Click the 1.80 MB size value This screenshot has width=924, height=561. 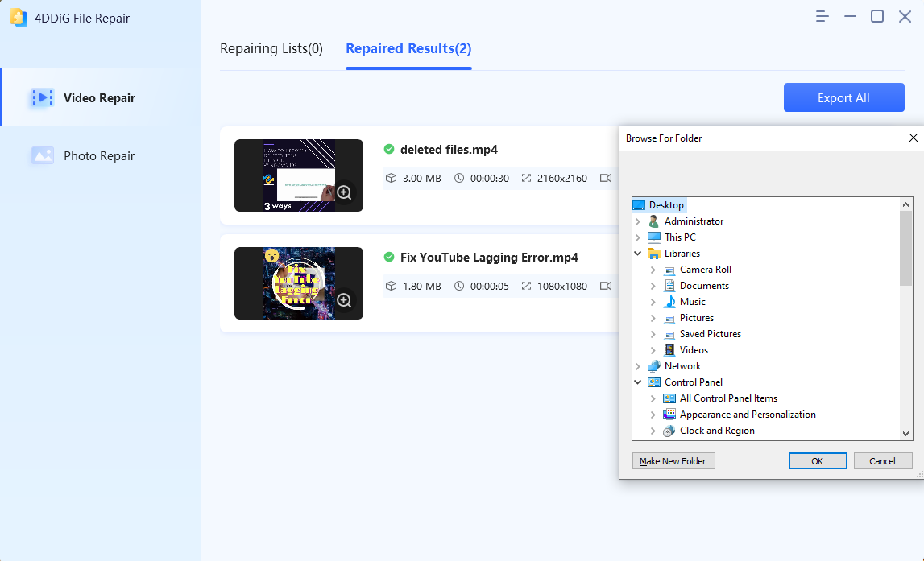[422, 286]
